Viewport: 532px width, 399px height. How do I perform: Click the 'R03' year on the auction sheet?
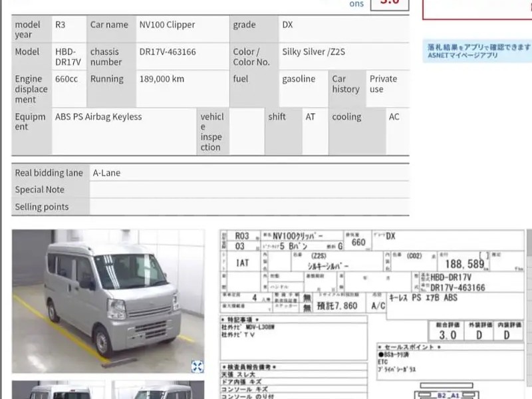click(x=242, y=236)
